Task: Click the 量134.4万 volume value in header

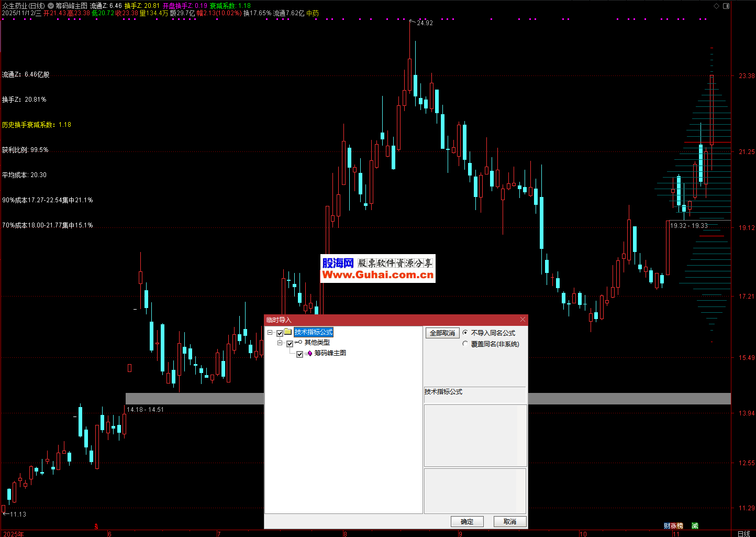Action: 154,13
